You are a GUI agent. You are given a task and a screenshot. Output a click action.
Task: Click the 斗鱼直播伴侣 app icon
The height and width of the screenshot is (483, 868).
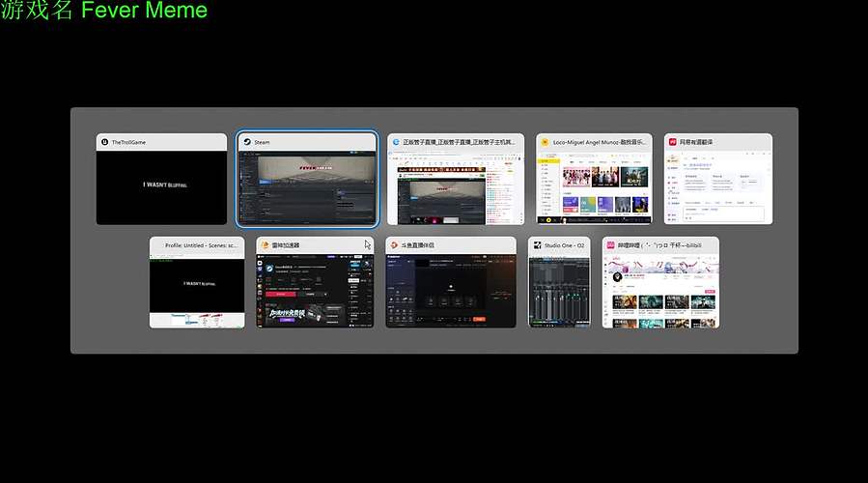tap(394, 245)
